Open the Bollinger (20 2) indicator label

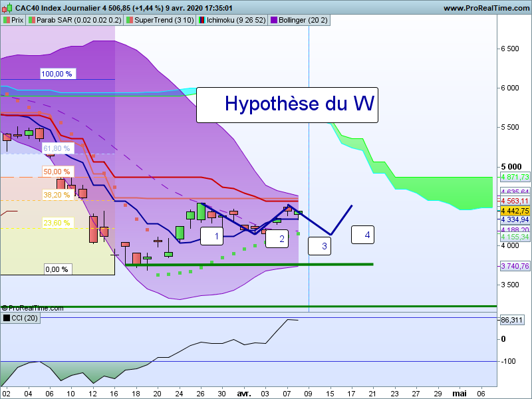pyautogui.click(x=299, y=20)
